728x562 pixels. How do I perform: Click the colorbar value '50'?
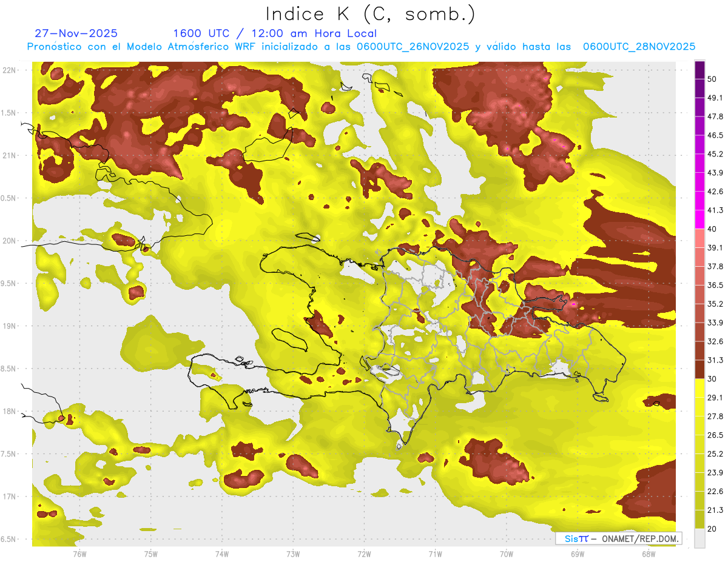pos(712,78)
